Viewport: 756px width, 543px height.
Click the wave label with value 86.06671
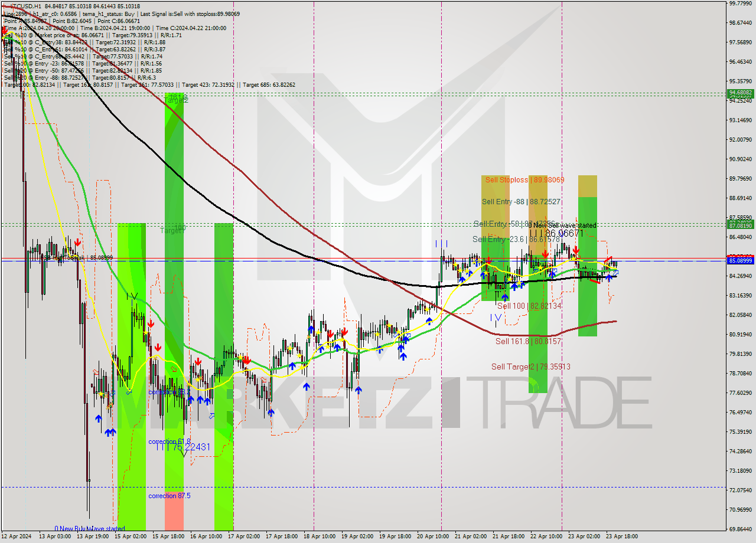pyautogui.click(x=556, y=234)
